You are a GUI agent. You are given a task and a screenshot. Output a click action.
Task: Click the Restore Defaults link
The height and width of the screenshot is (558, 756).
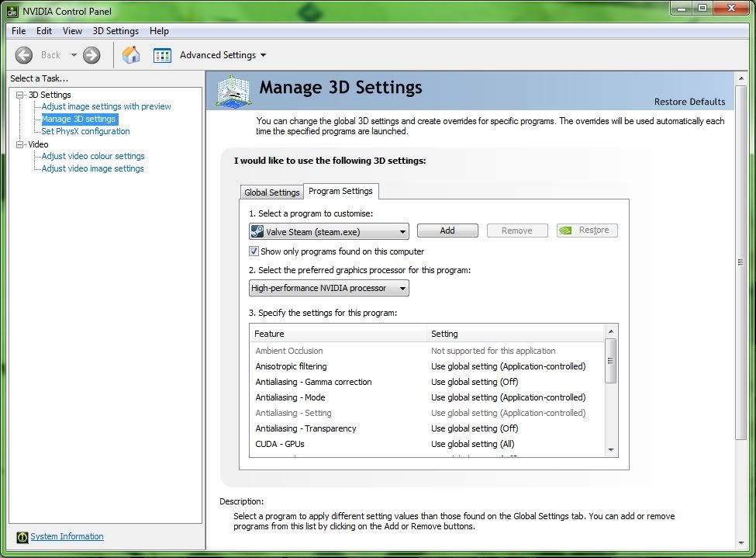(689, 102)
